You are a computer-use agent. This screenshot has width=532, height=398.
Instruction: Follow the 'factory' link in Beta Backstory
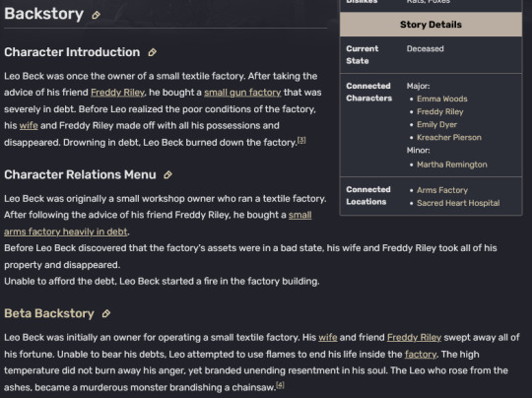[x=421, y=355]
